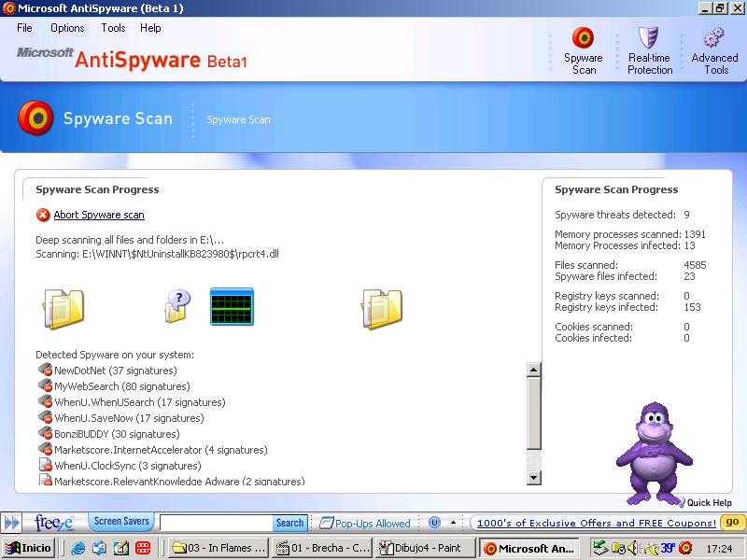Open the File menu

(24, 28)
